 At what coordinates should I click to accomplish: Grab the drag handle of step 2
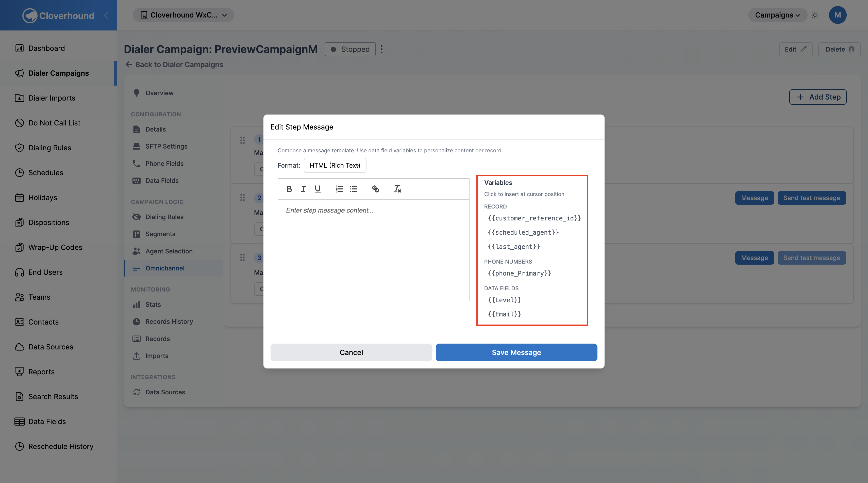click(242, 198)
